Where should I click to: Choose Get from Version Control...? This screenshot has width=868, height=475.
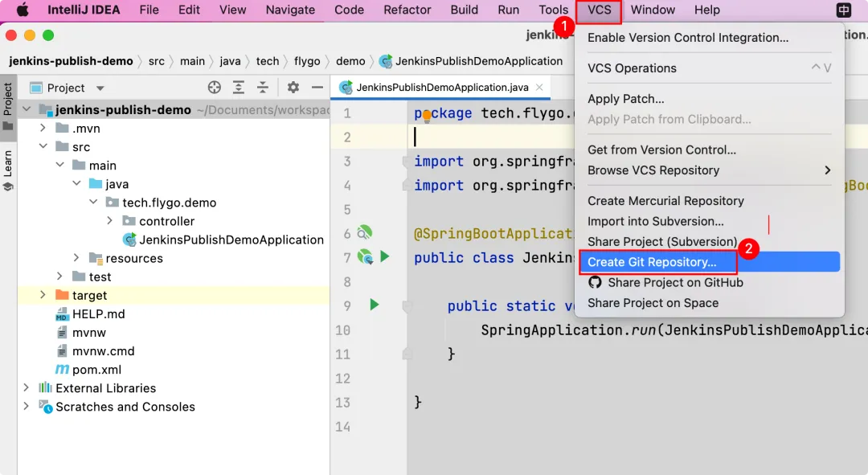(709, 149)
